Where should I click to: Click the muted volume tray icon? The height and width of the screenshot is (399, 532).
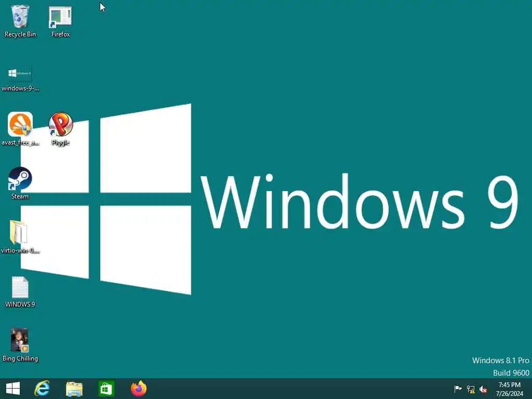483,389
